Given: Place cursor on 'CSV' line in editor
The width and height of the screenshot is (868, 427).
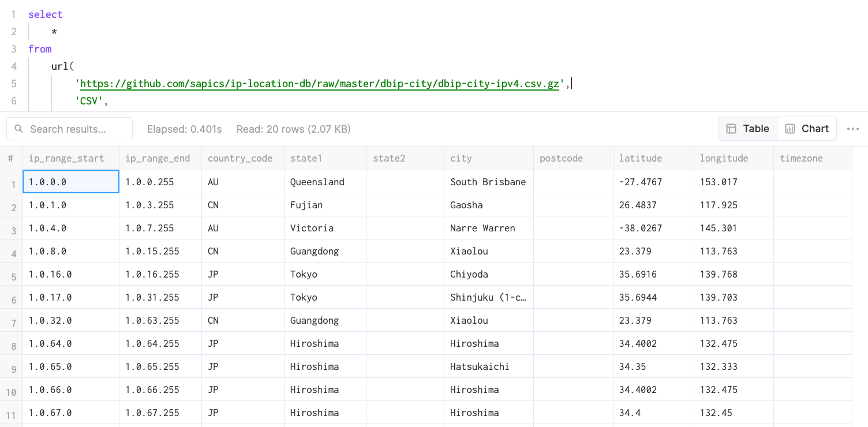Looking at the screenshot, I should (91, 101).
